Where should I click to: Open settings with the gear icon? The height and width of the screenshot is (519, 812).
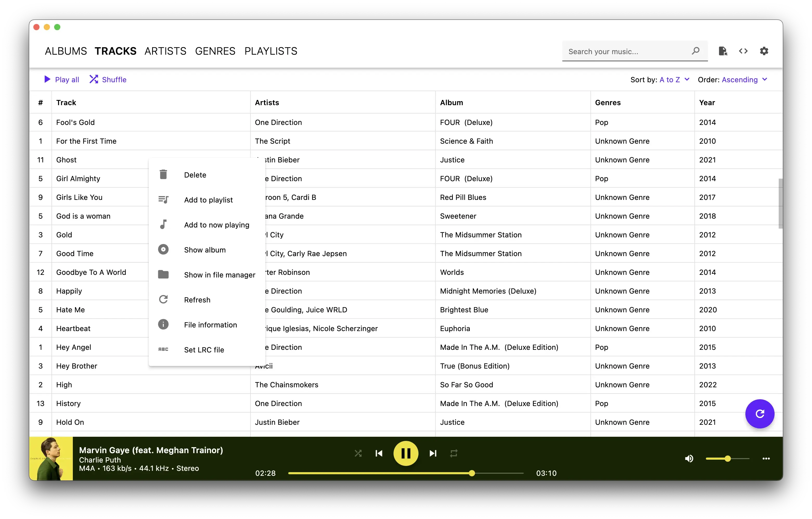pyautogui.click(x=764, y=51)
